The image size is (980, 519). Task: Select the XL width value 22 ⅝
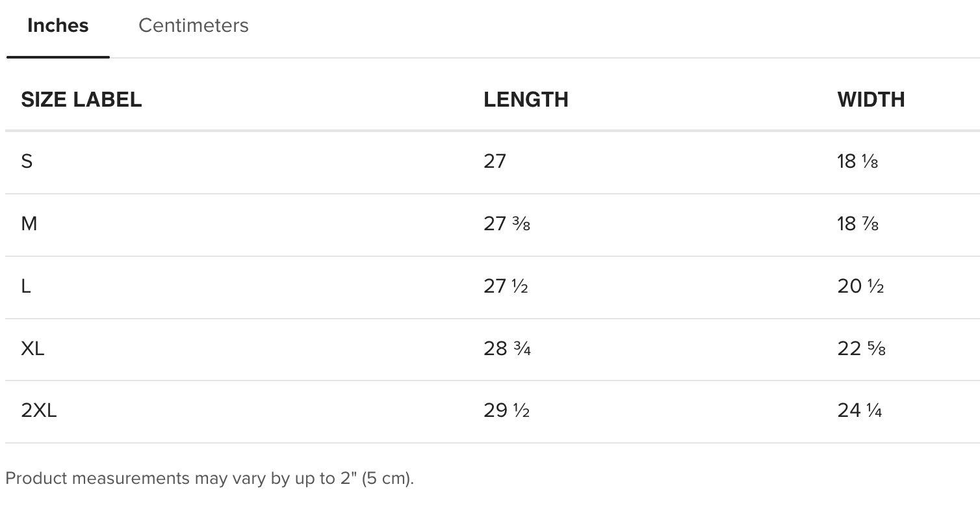click(x=861, y=349)
